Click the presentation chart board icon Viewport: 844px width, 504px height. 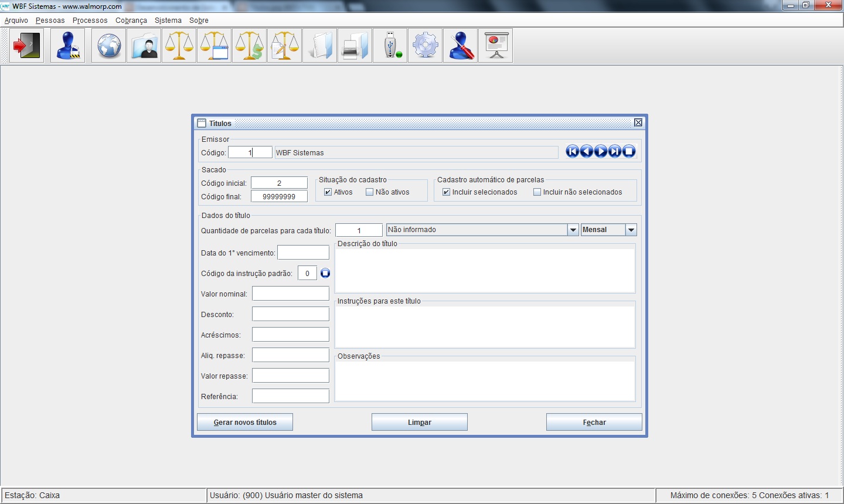(496, 46)
